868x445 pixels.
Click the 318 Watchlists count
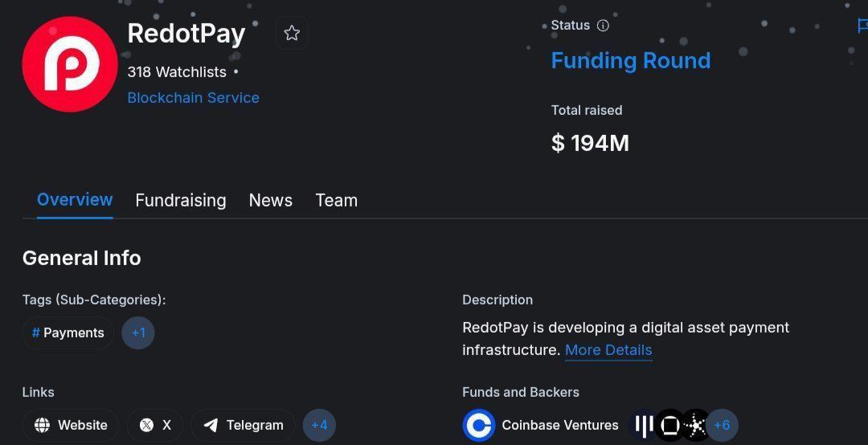[x=177, y=72]
